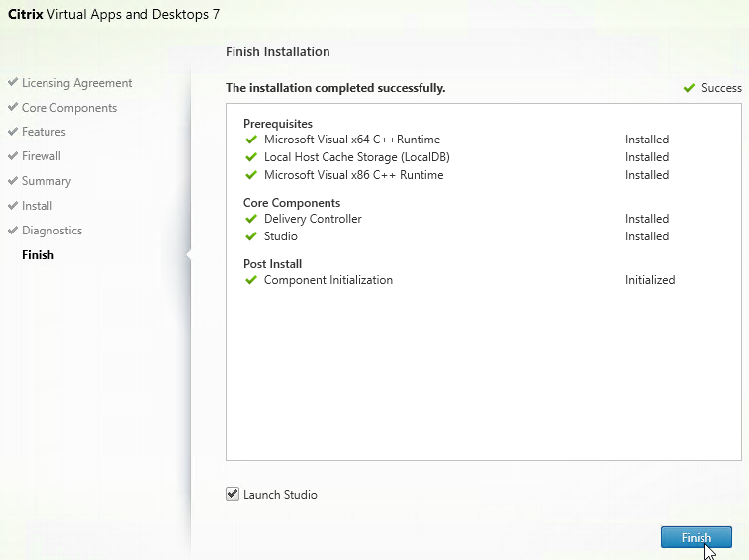This screenshot has height=560, width=749.
Task: Click Installed status for x64 C++Runtime
Action: pyautogui.click(x=647, y=140)
